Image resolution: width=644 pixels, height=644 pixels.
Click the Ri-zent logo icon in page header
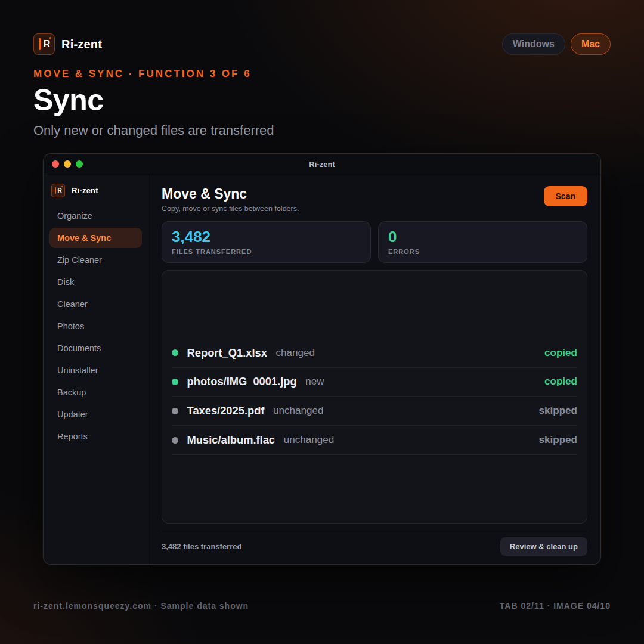click(x=44, y=44)
